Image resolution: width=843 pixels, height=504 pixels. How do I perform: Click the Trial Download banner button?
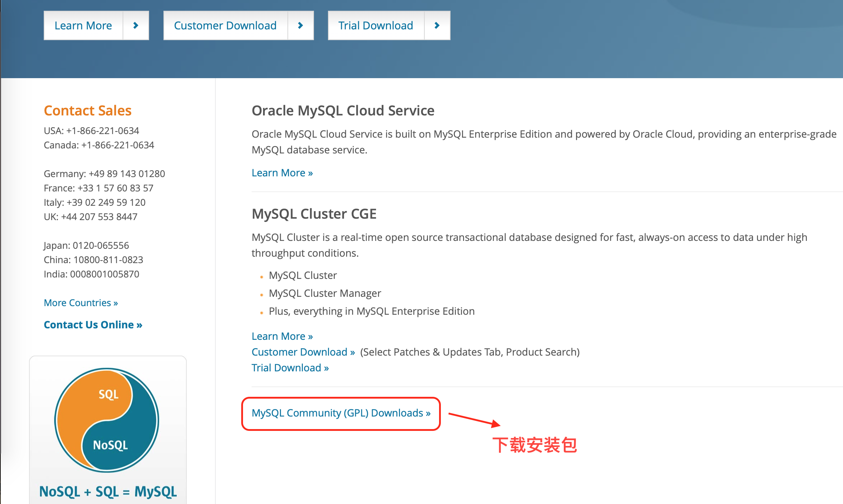[x=376, y=25]
